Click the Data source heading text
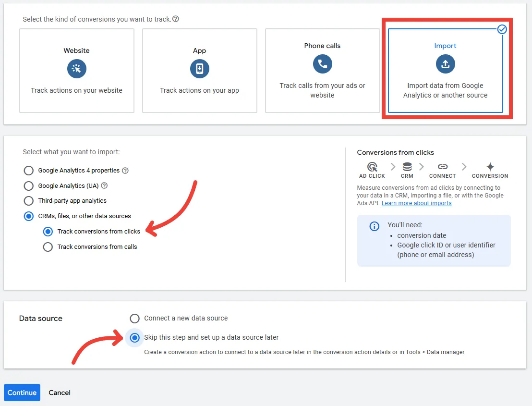This screenshot has width=532, height=406. (x=41, y=319)
